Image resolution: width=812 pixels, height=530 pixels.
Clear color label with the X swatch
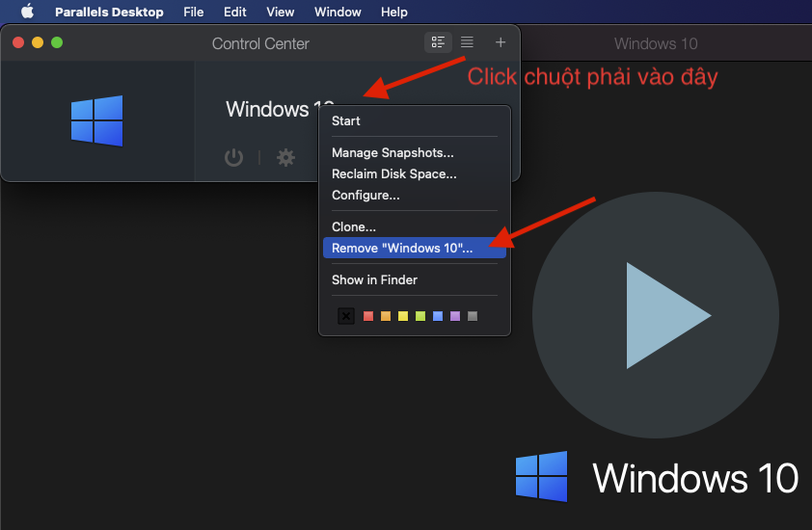point(346,316)
